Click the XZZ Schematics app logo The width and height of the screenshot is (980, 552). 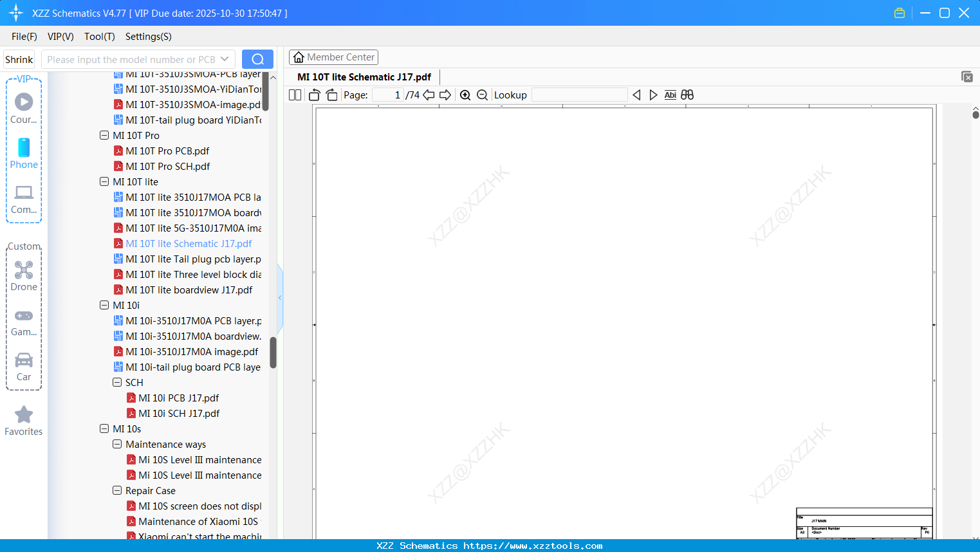16,13
